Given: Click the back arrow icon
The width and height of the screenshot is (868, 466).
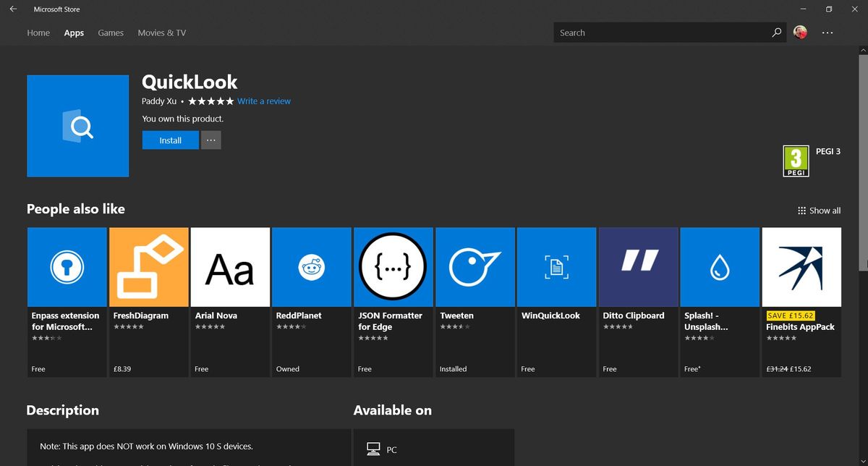Looking at the screenshot, I should (x=13, y=9).
